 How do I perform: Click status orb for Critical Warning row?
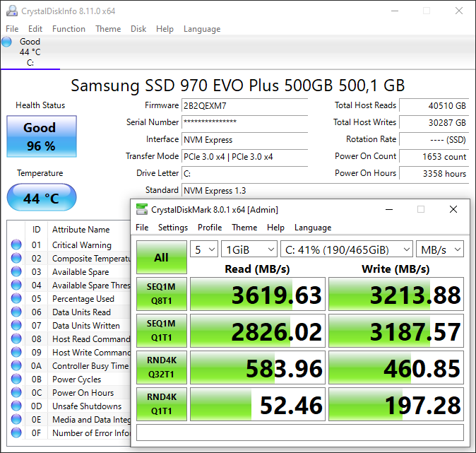(x=16, y=245)
